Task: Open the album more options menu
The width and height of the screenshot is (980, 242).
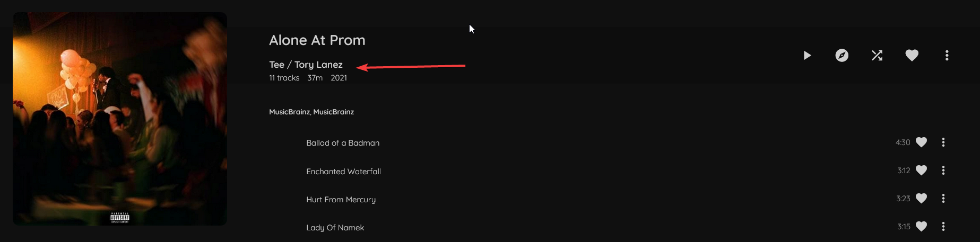Action: pyautogui.click(x=947, y=56)
